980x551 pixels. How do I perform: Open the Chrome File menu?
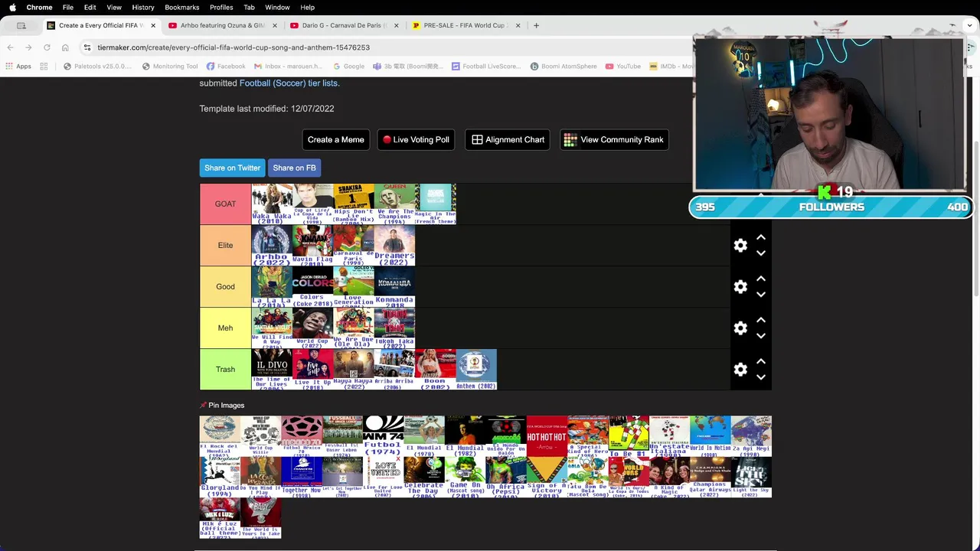[x=68, y=7]
